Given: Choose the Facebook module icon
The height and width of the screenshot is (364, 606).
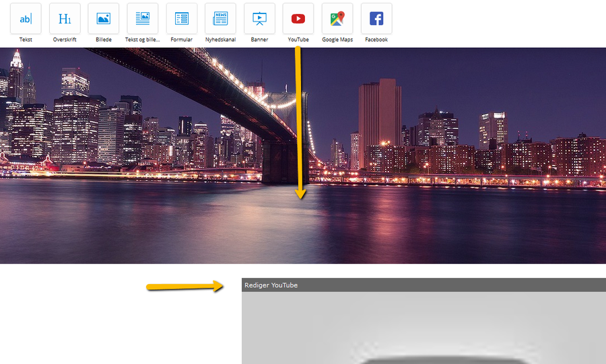Looking at the screenshot, I should click(376, 19).
